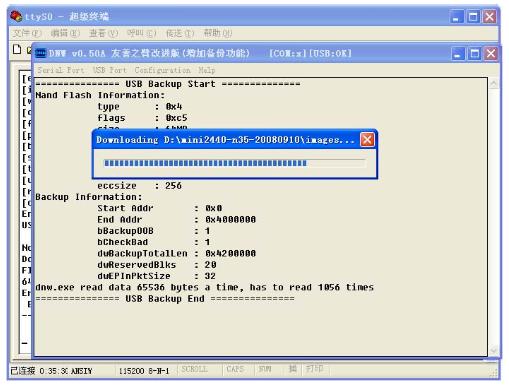
Task: Close the ttyS0 HyperTerminal window
Action: 489,17
